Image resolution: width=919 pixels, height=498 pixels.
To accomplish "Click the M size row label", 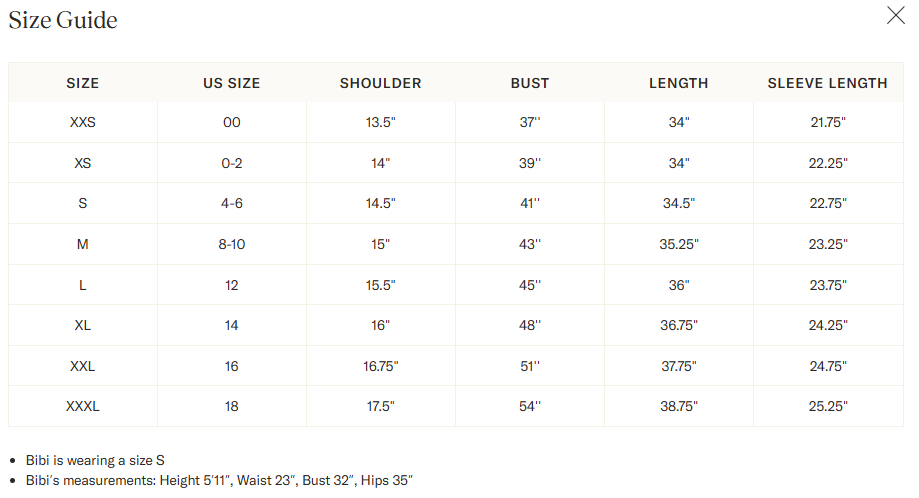I will [x=83, y=244].
